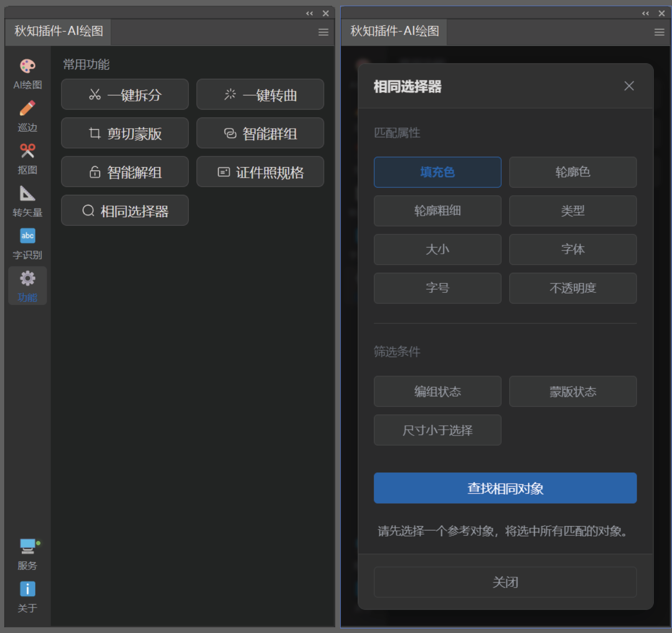This screenshot has width=672, height=633.
Task: Run the 智能解组 function
Action: [125, 172]
